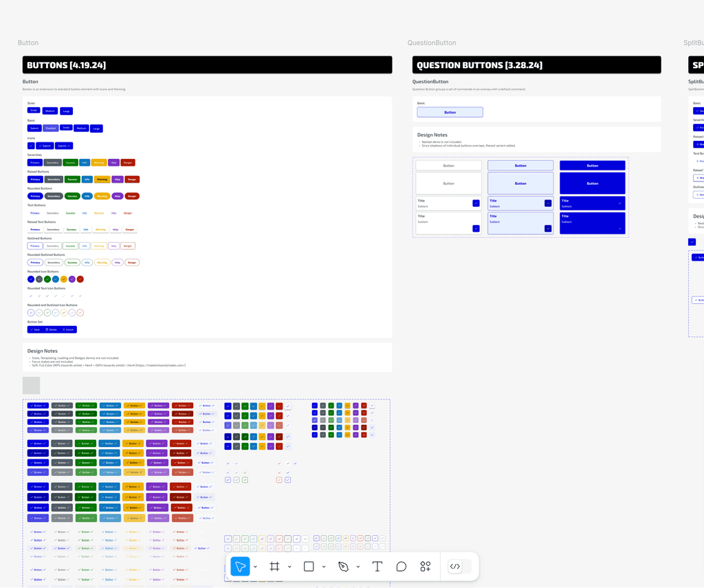Click the short white Button variant
Viewport: 704px width, 588px height.
(448, 166)
